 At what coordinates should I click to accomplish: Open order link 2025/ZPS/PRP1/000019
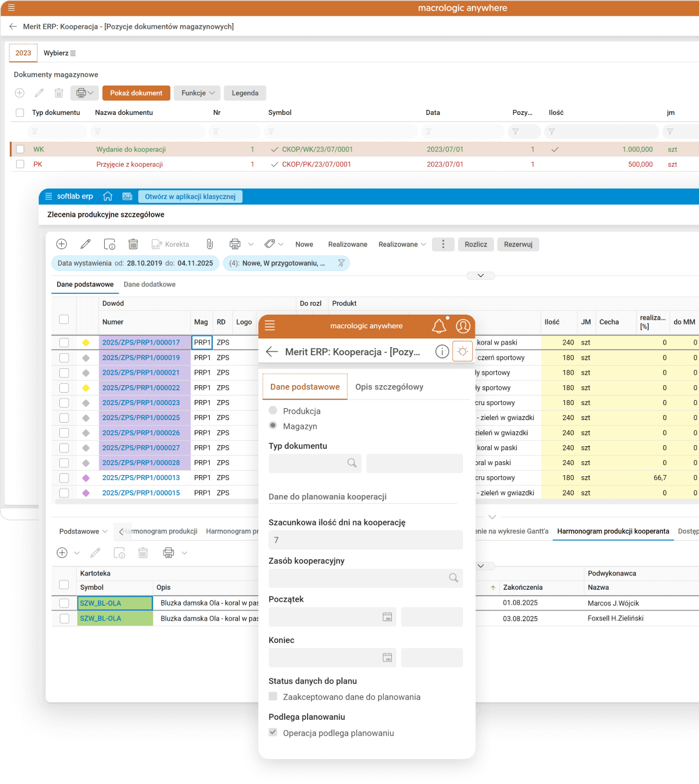141,358
